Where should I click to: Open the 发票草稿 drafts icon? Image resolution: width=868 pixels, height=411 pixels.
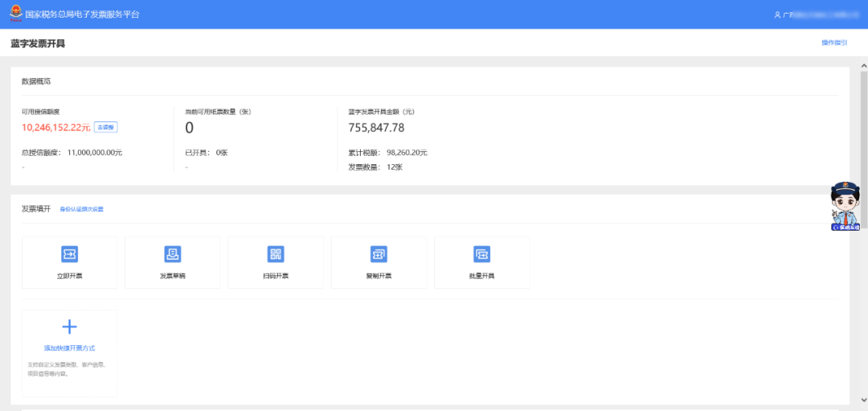coord(173,253)
